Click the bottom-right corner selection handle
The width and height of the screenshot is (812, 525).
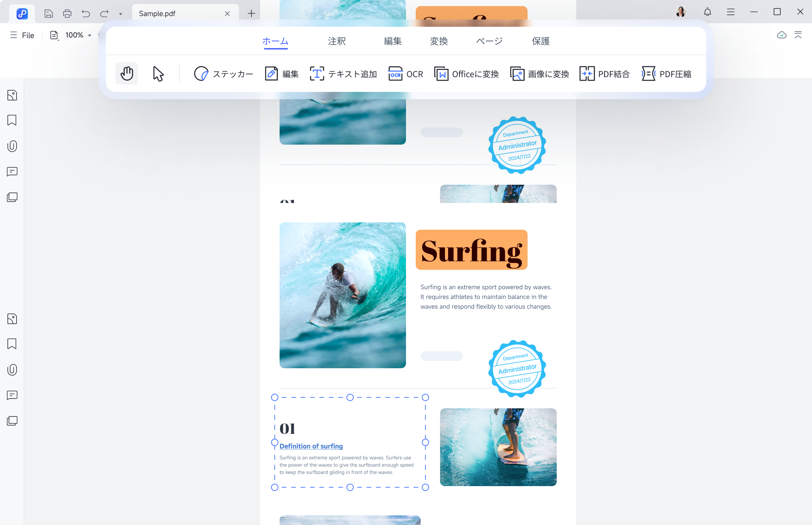425,487
